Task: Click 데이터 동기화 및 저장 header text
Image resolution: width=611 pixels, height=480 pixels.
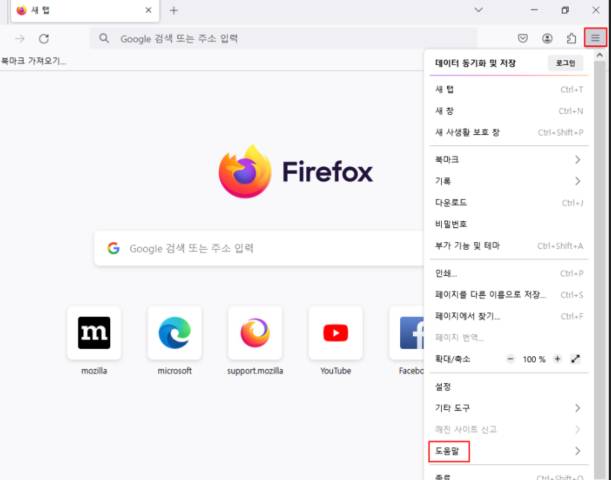Action: point(475,63)
